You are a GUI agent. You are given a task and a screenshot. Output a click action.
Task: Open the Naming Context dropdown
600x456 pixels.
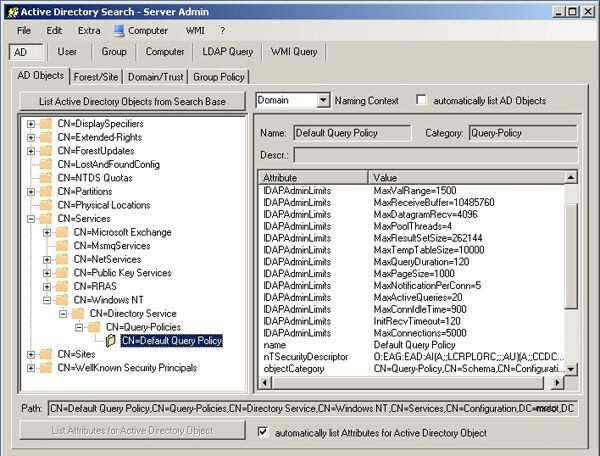click(x=322, y=101)
